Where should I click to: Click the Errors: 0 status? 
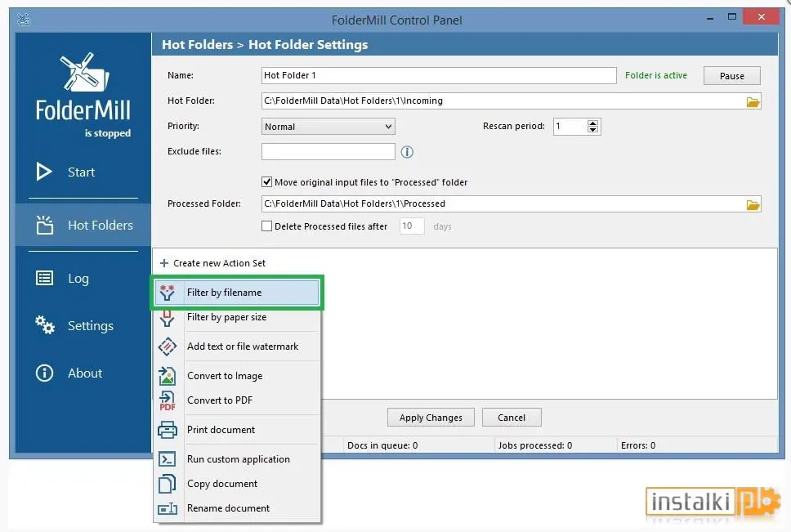pyautogui.click(x=638, y=445)
